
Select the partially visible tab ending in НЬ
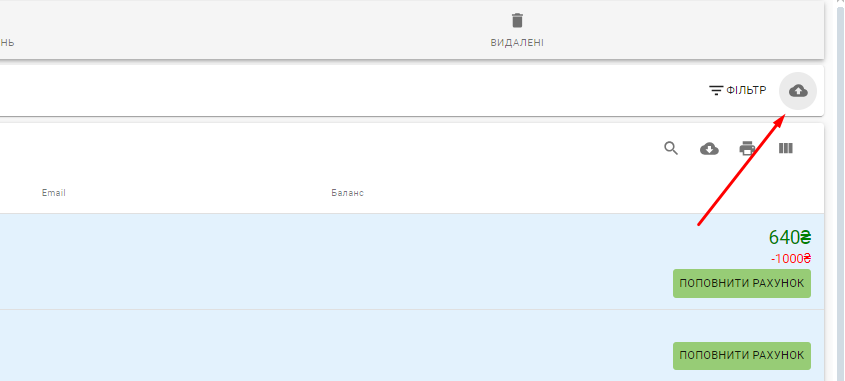(x=7, y=43)
